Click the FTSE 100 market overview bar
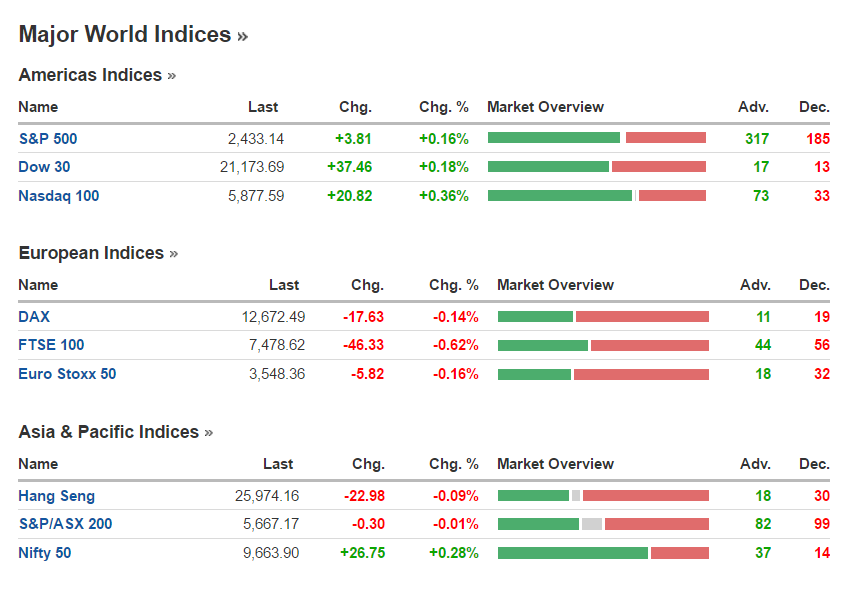 click(x=602, y=345)
